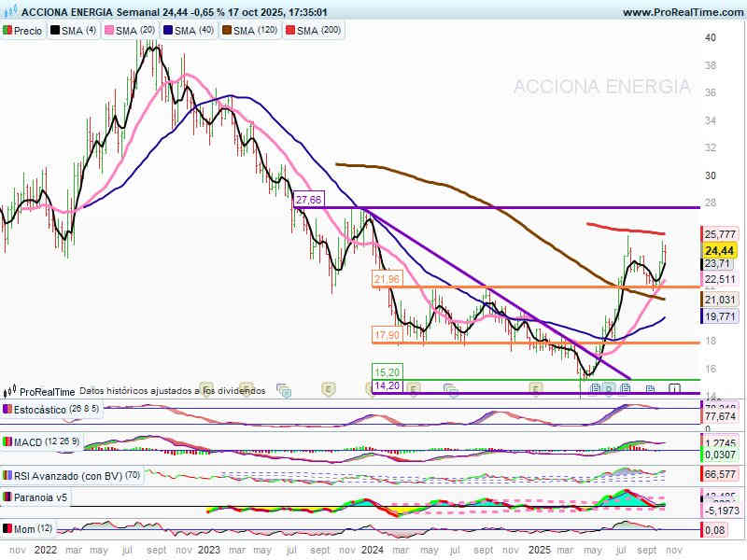Open the www.ProRealTime.com link
Image resolution: width=747 pixels, height=560 pixels.
pyautogui.click(x=682, y=12)
